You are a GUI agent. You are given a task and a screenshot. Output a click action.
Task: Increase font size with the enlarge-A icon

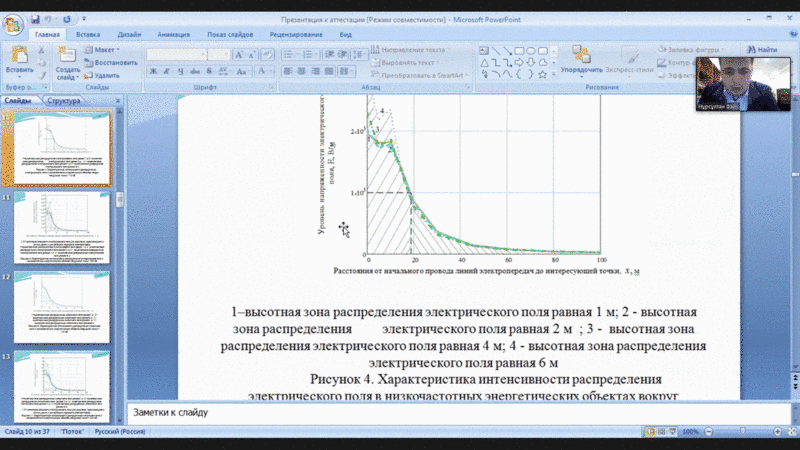(x=239, y=55)
